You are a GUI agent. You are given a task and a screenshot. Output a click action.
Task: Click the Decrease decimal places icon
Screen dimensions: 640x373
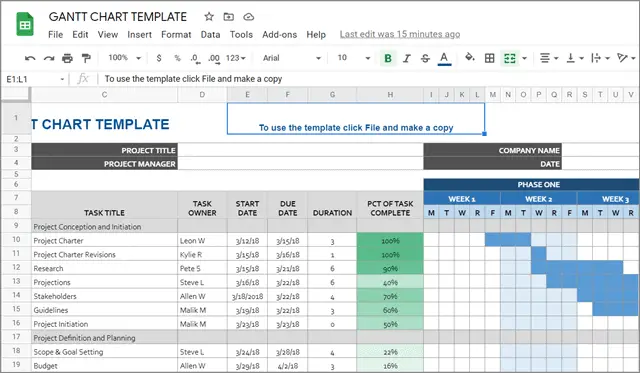[196, 59]
